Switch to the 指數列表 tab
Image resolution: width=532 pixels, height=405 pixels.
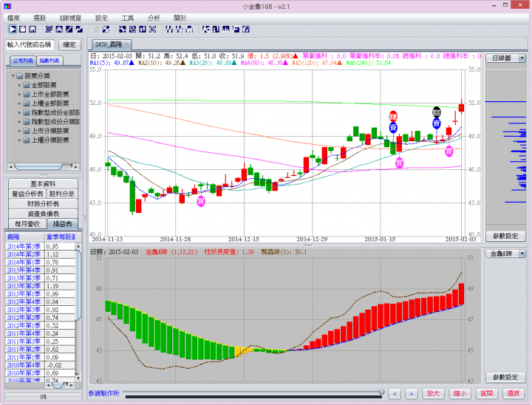pyautogui.click(x=50, y=61)
